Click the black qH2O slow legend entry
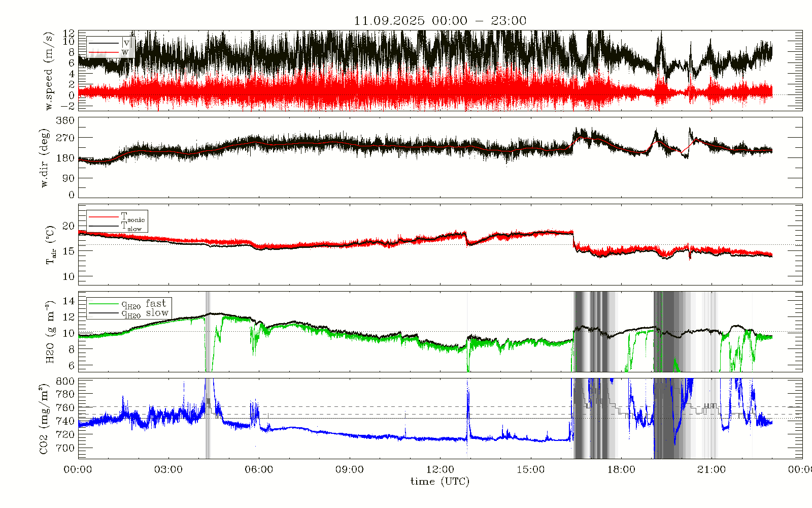Viewport: 812px width, 508px height. (128, 313)
